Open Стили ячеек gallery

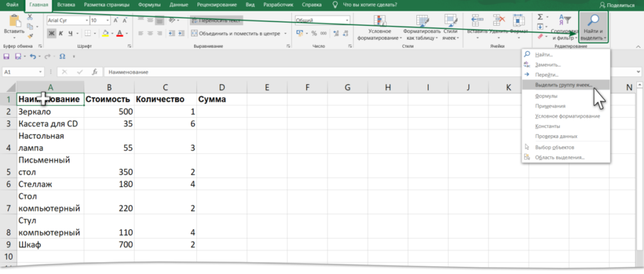point(450,28)
